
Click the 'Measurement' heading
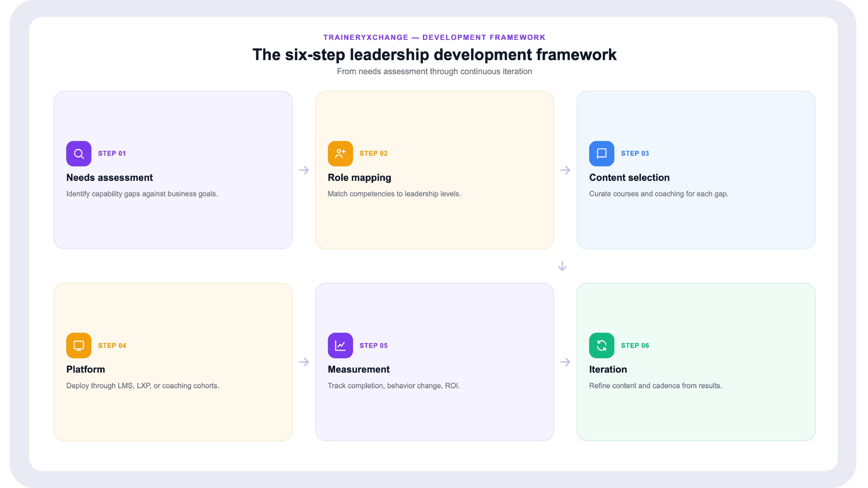click(358, 369)
